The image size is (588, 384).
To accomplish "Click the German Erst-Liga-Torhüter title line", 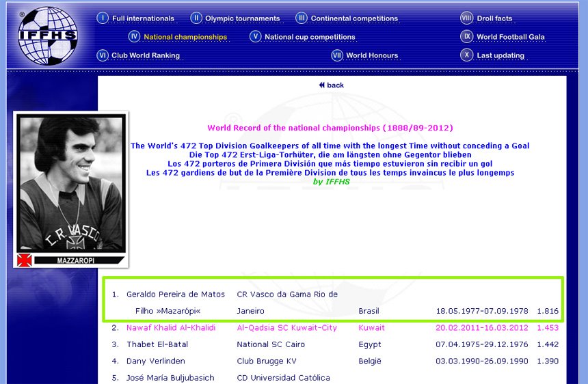I will tap(330, 154).
